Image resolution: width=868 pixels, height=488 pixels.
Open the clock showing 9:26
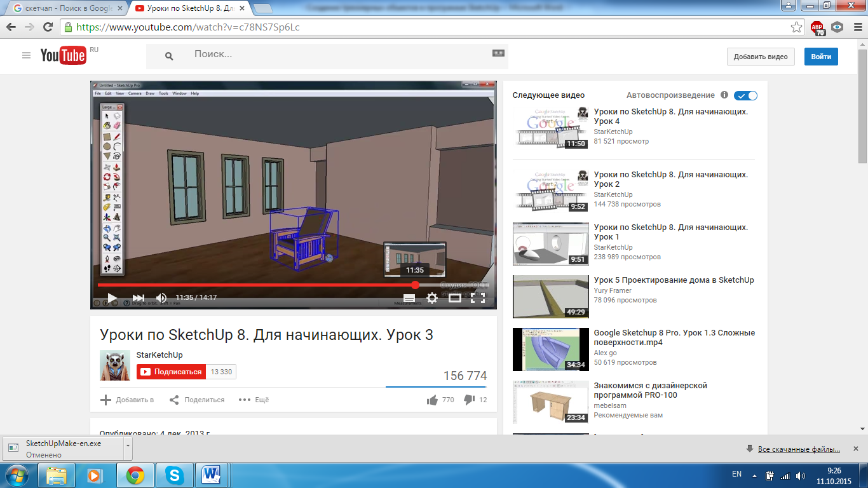[x=834, y=475]
